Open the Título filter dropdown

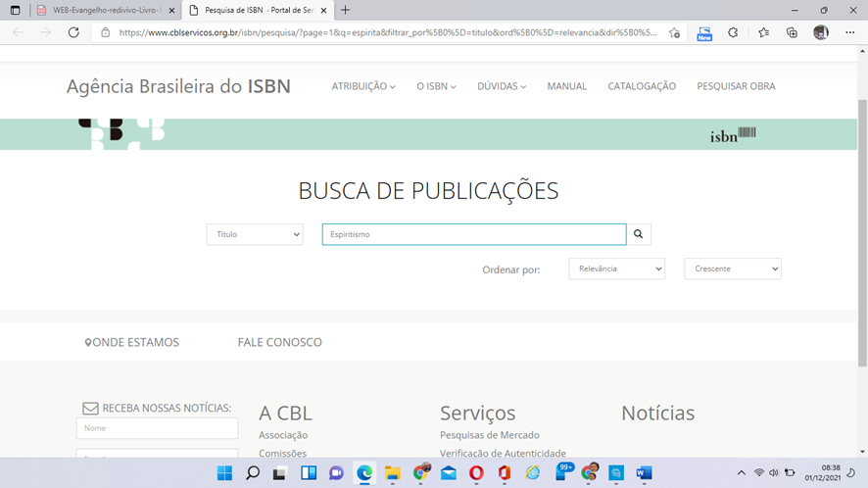(x=255, y=234)
